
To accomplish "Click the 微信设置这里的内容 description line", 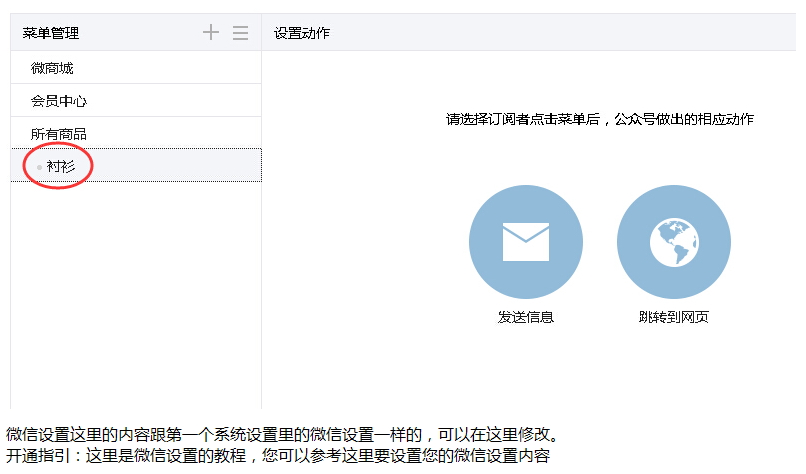I will point(282,436).
